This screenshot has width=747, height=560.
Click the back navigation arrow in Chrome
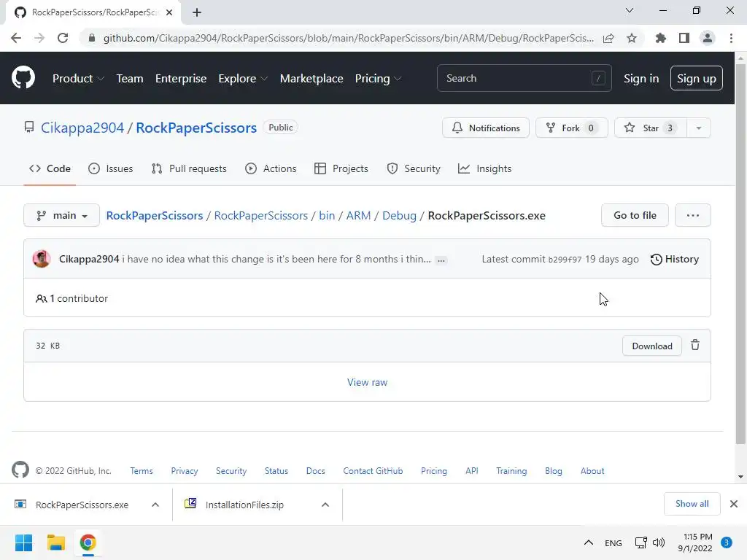pos(16,38)
